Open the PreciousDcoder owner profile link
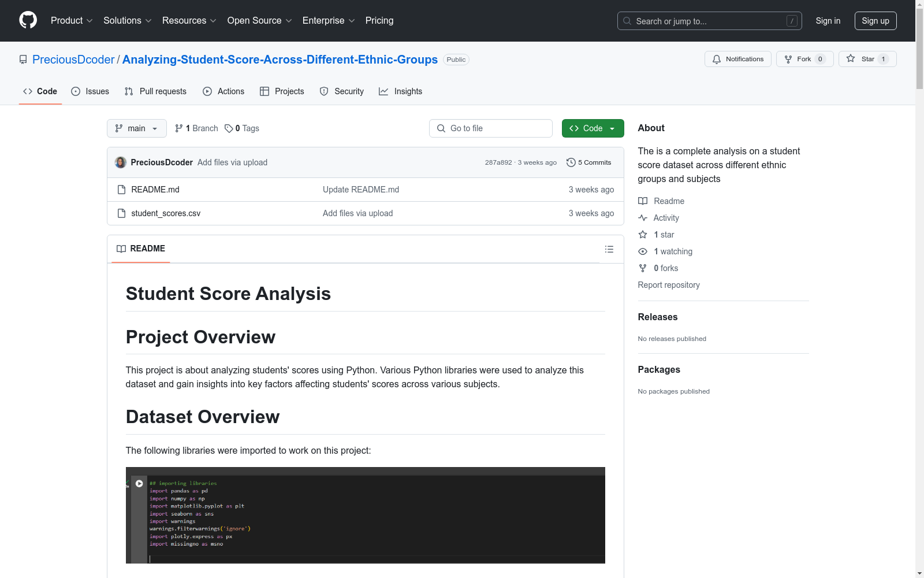 pyautogui.click(x=73, y=60)
